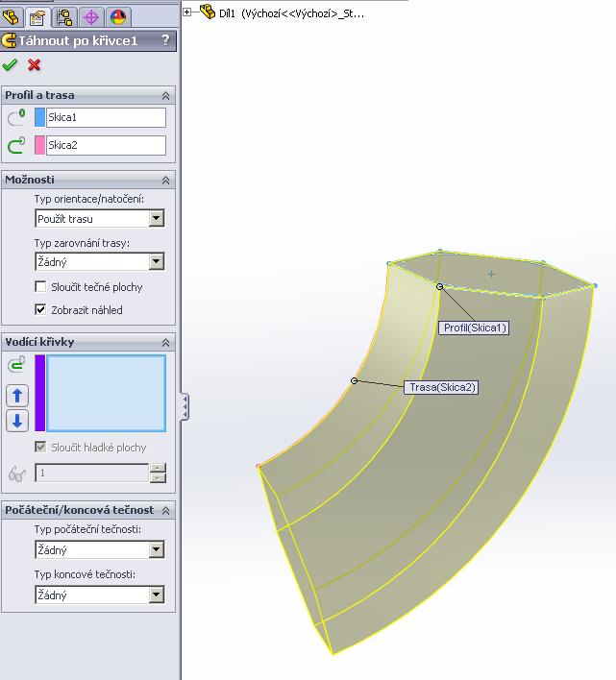Move guide curve down with arrow
The height and width of the screenshot is (680, 616).
click(x=17, y=421)
